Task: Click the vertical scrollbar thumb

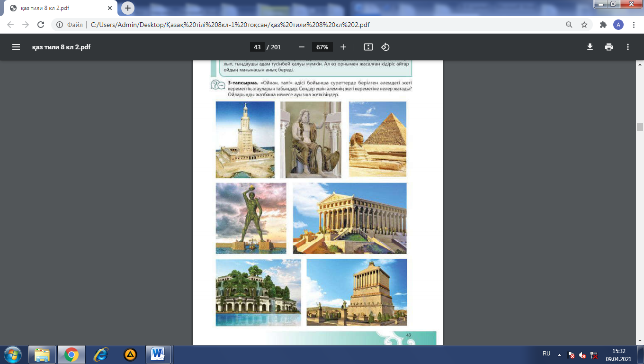Action: [640, 127]
